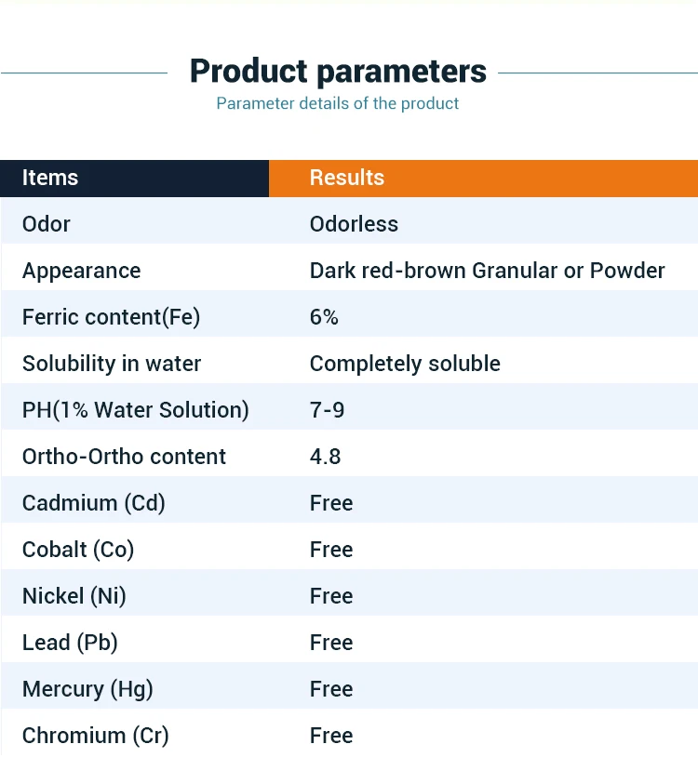Click the "Mercury (Hg)" row label
Screen dimensions: 698x784
[x=87, y=689]
